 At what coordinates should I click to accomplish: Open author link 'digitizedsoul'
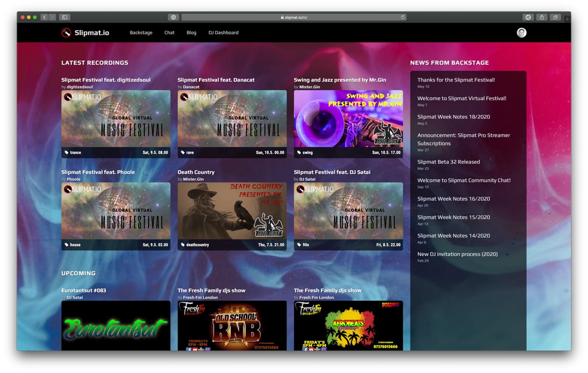click(80, 87)
